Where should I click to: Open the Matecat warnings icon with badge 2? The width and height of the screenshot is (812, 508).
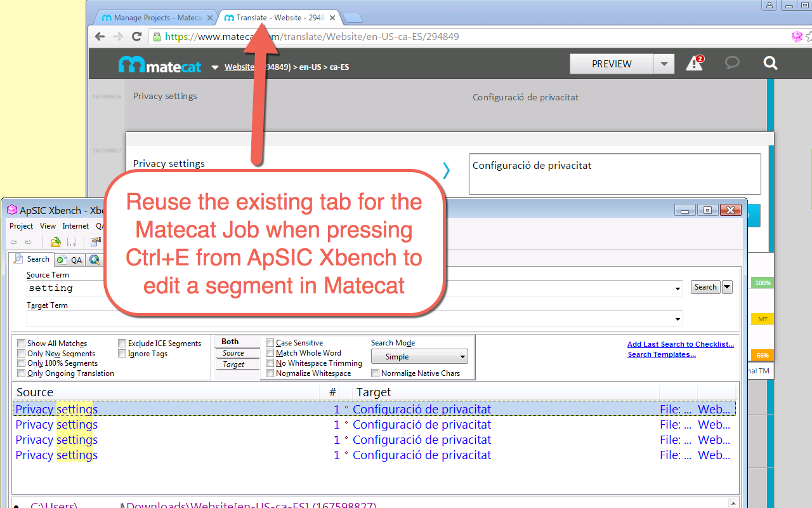695,63
